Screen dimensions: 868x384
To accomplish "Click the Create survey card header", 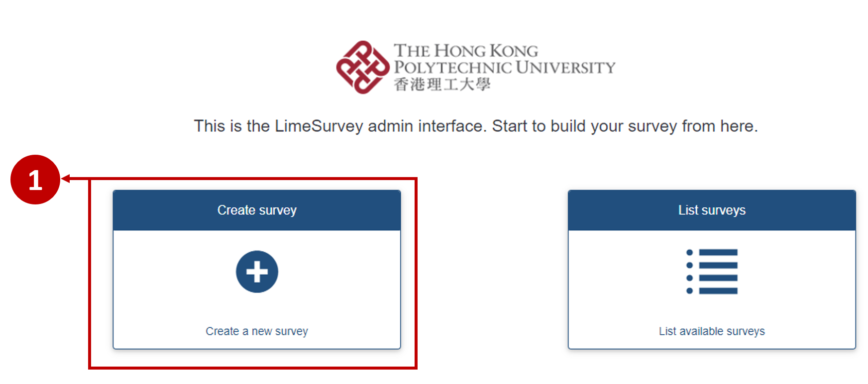I will 256,209.
